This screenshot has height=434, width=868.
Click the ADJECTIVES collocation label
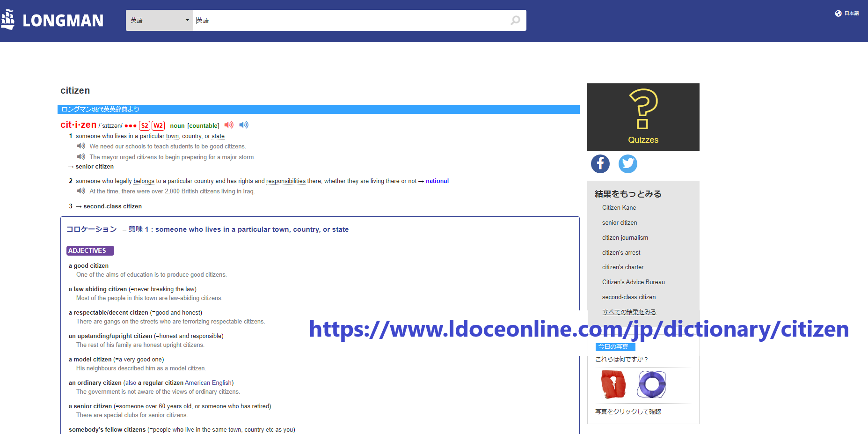pos(90,251)
